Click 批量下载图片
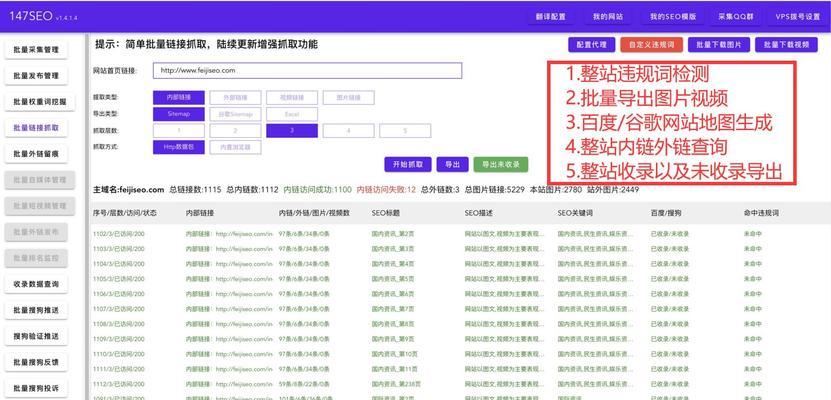 coord(719,45)
